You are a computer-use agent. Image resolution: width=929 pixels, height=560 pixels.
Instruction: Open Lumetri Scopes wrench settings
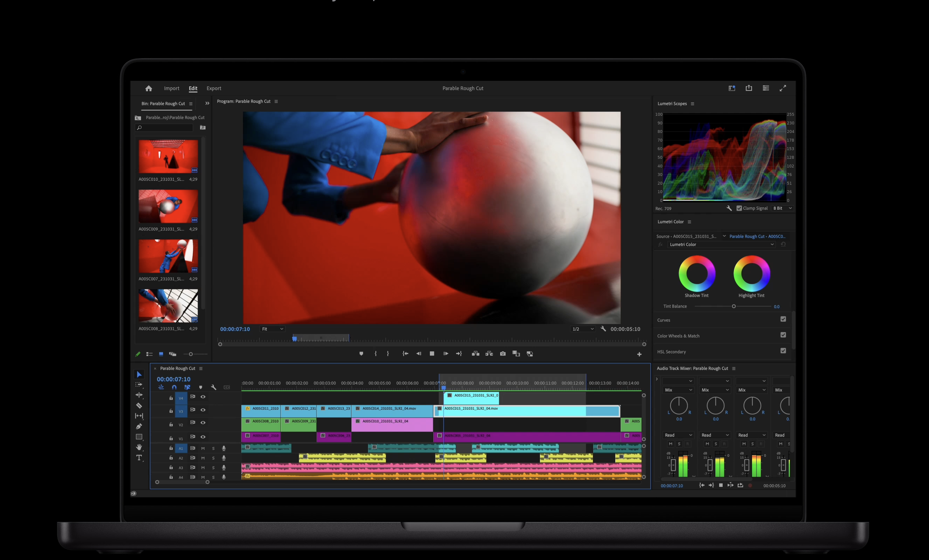click(x=729, y=208)
